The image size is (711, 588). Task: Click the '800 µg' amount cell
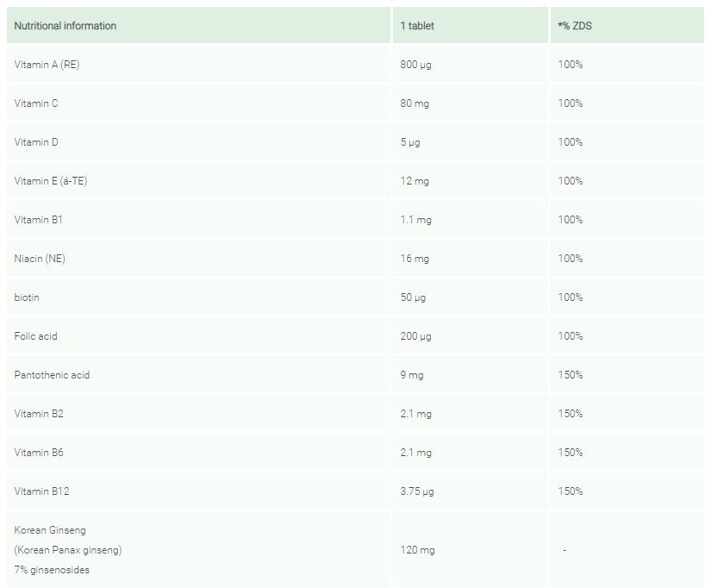coord(415,65)
